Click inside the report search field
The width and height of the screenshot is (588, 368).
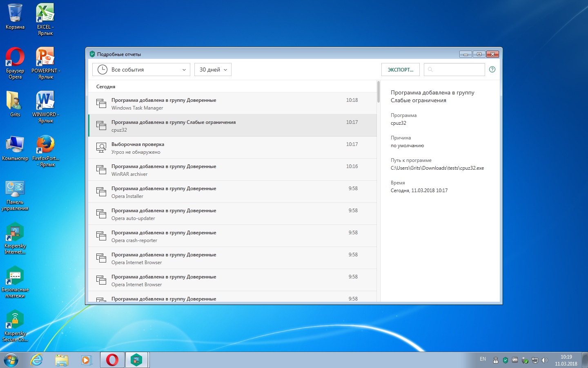(x=458, y=70)
